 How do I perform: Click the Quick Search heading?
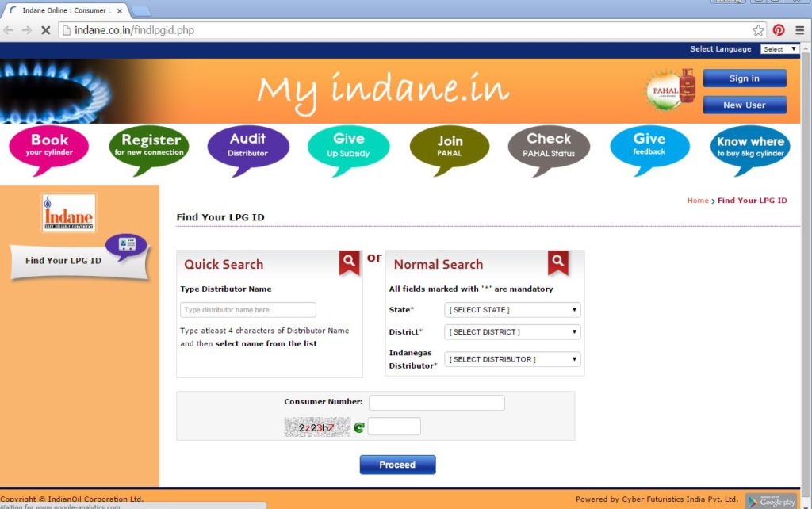[224, 264]
